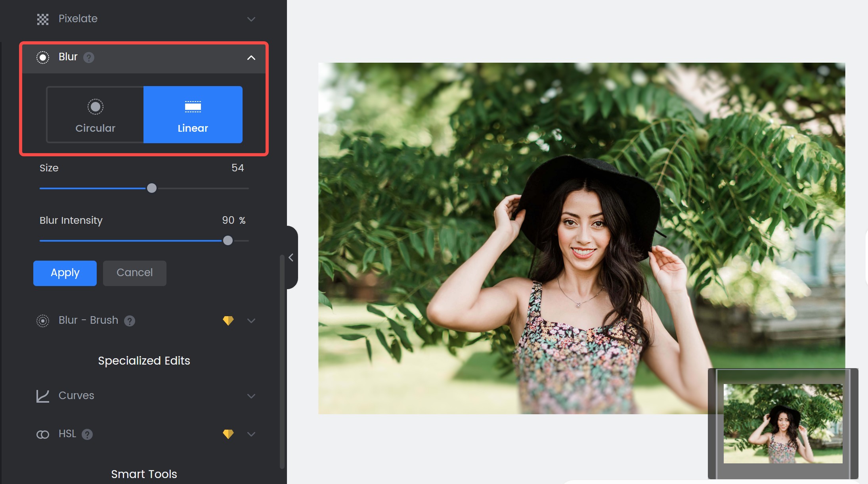Apply the blur effect
Viewport: 868px width, 484px height.
point(65,273)
